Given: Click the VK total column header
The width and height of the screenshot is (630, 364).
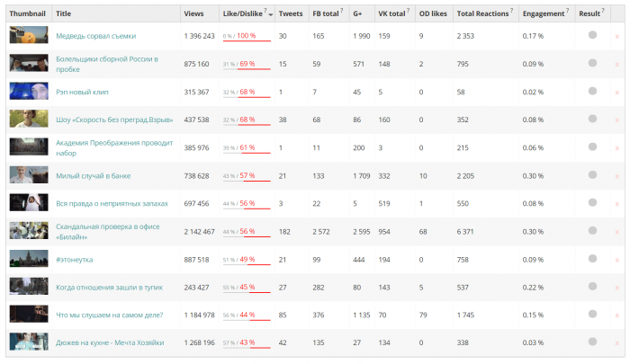Looking at the screenshot, I should [x=391, y=13].
